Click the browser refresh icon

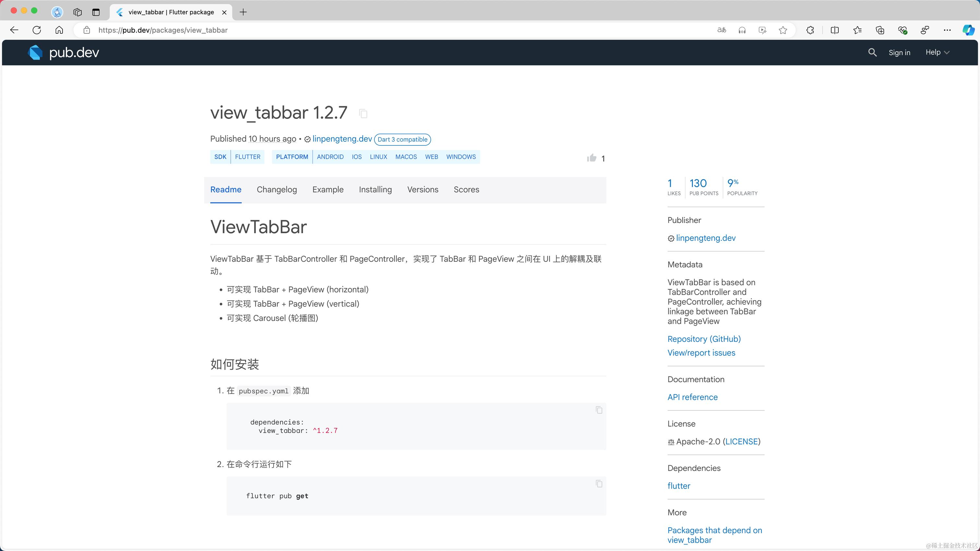coord(37,30)
